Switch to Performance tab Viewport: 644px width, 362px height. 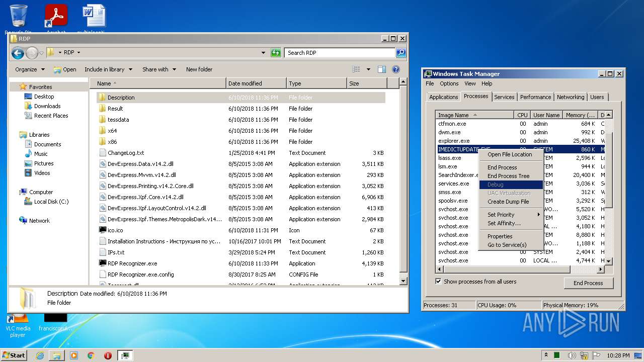coord(535,97)
